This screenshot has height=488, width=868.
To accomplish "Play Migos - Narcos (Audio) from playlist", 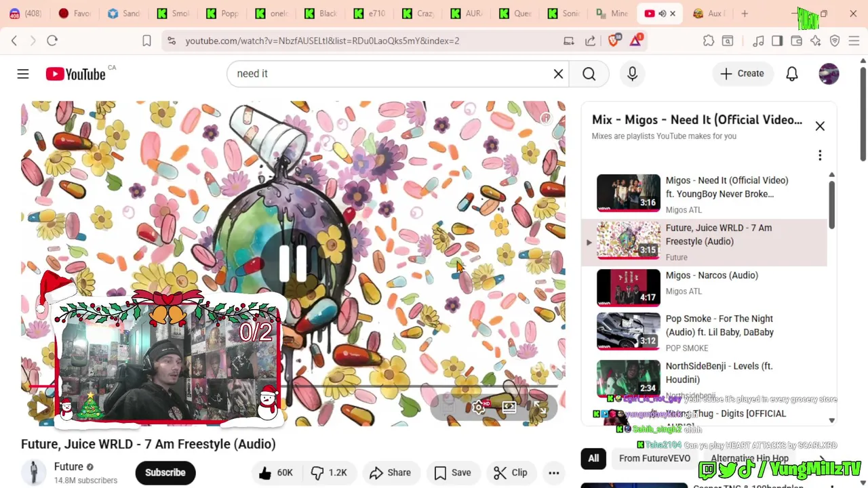I will 704,288.
